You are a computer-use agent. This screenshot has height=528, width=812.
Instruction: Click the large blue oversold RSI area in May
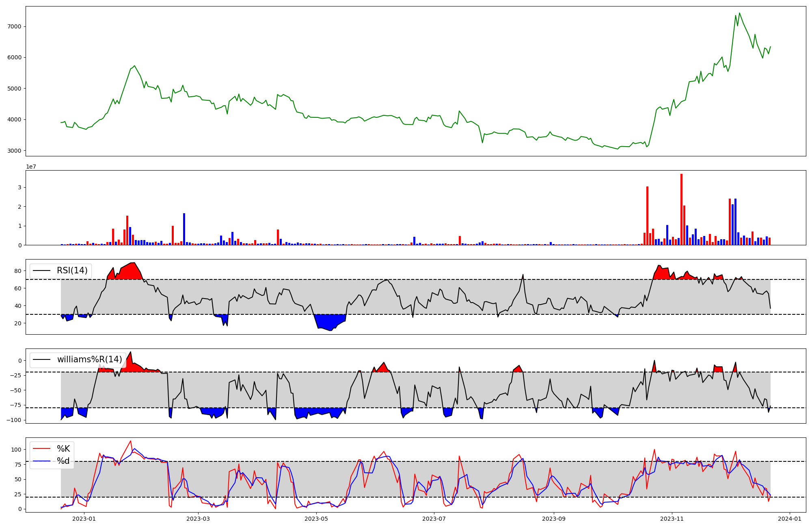coord(330,320)
